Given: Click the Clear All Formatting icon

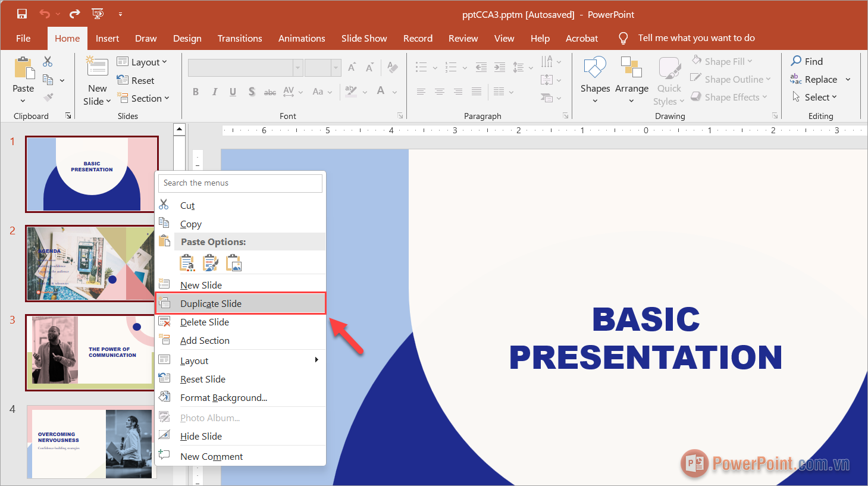Looking at the screenshot, I should [x=393, y=67].
